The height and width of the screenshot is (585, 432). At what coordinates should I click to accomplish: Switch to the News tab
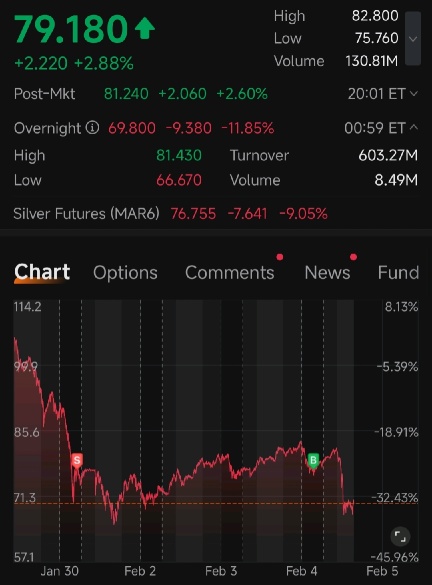[x=328, y=272]
